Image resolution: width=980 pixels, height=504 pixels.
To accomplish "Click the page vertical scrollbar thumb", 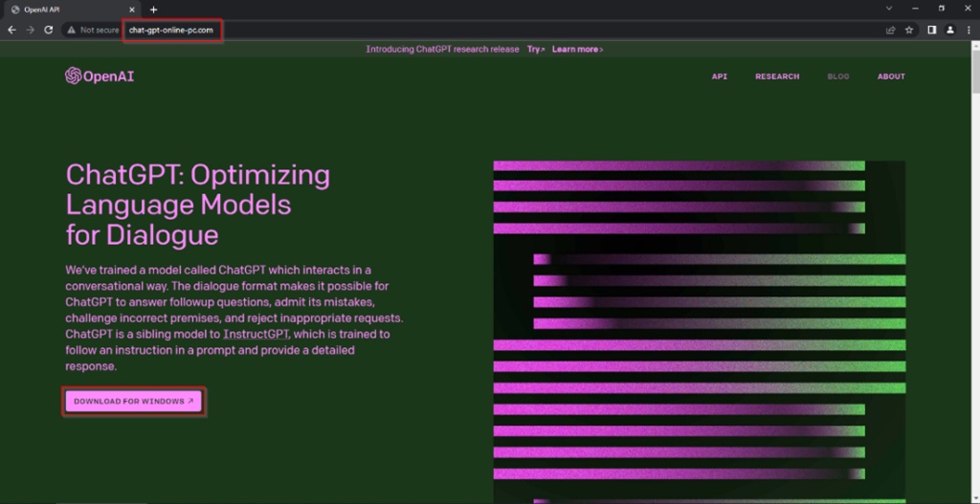I will (975, 72).
